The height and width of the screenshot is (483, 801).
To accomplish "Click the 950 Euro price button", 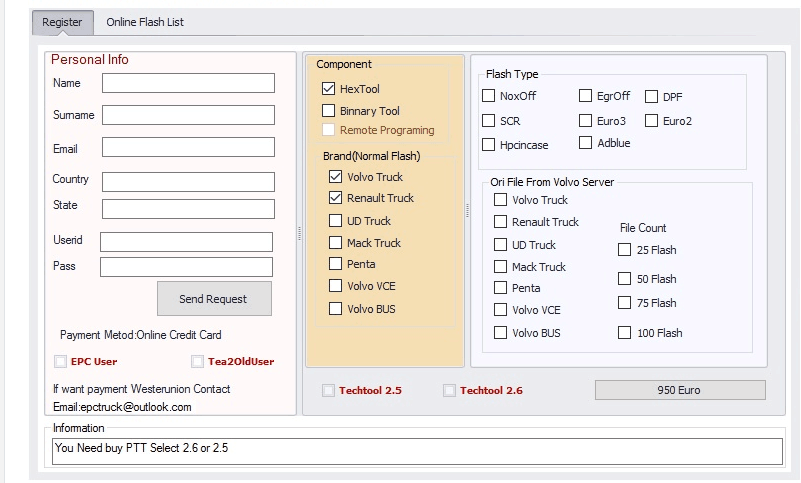I will 680,390.
